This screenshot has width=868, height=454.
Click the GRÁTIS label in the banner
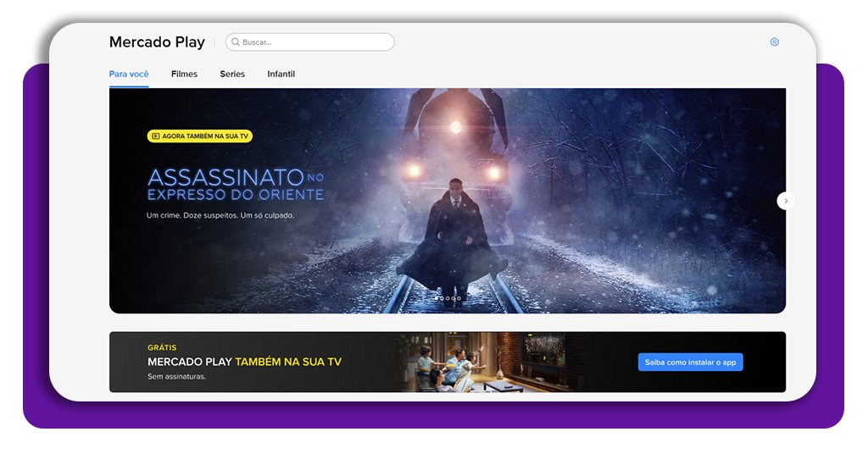point(162,348)
